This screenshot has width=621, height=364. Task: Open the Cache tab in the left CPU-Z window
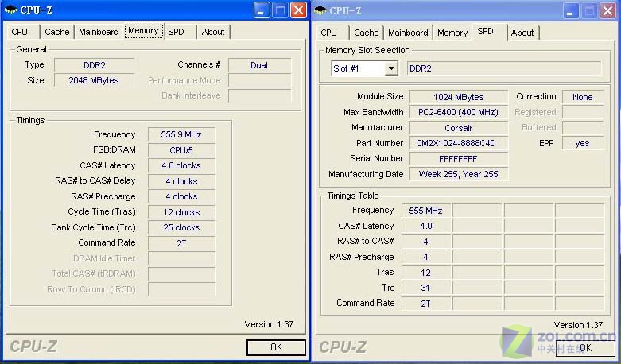(x=57, y=32)
